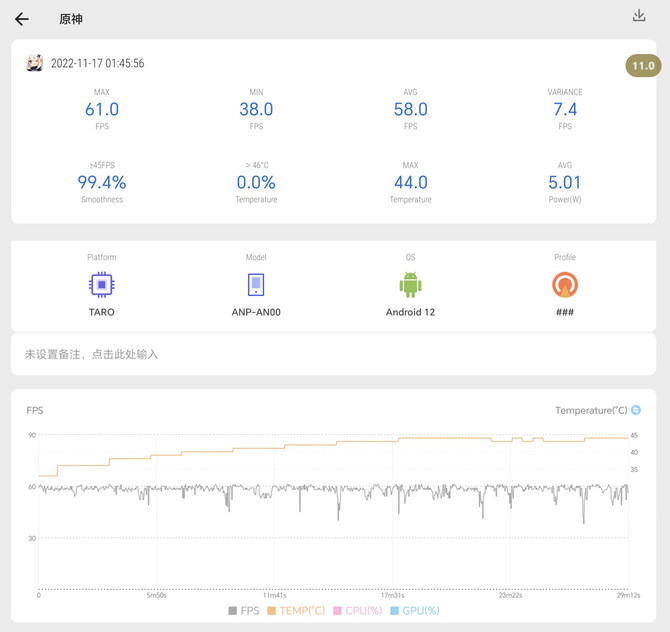The width and height of the screenshot is (670, 632).
Task: Tap the download report icon
Action: point(639,16)
